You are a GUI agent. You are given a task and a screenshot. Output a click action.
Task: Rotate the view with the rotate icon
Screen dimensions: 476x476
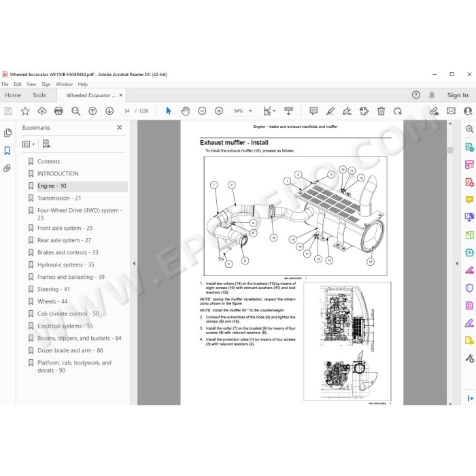point(398,111)
